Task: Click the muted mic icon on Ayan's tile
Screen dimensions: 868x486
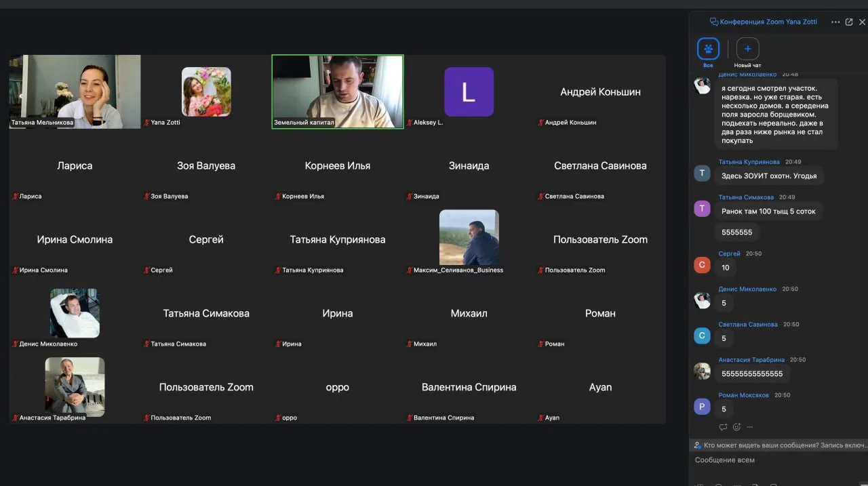Action: pyautogui.click(x=541, y=418)
